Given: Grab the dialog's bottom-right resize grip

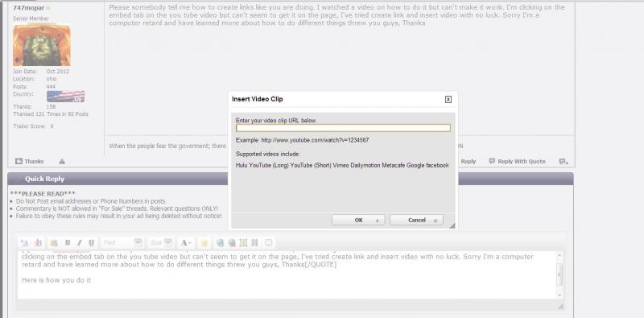Looking at the screenshot, I should pos(452,225).
